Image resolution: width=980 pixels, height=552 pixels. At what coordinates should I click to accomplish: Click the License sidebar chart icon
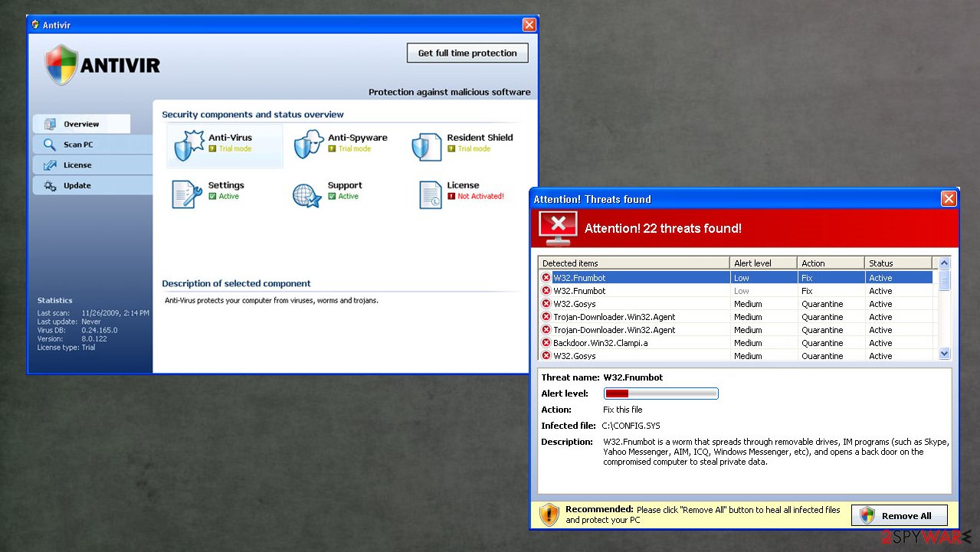pyautogui.click(x=50, y=165)
